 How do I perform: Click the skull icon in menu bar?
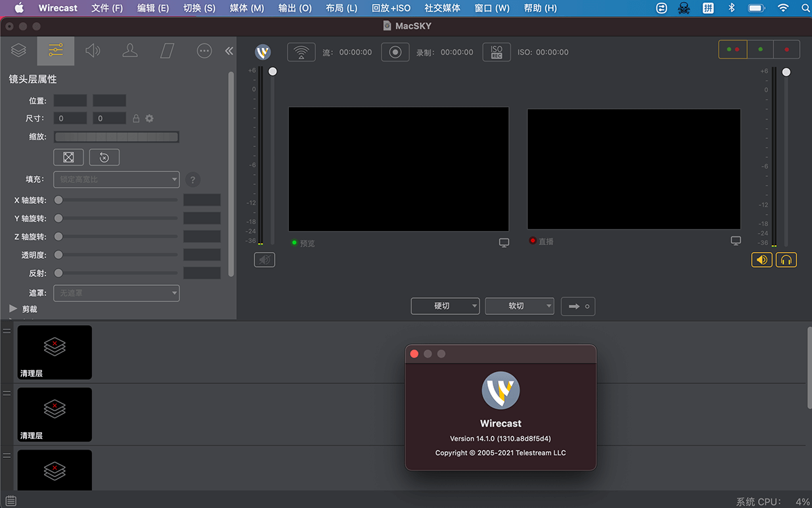(x=685, y=8)
